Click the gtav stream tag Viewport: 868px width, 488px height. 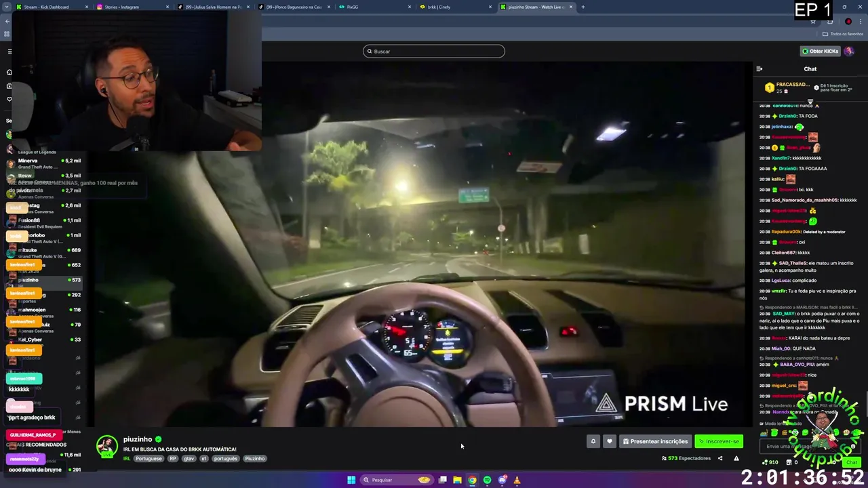tap(189, 459)
